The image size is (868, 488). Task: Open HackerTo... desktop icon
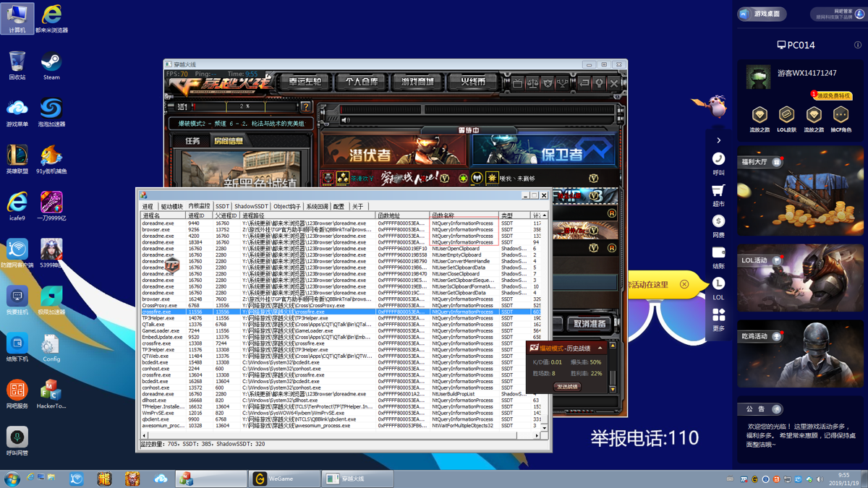(51, 394)
